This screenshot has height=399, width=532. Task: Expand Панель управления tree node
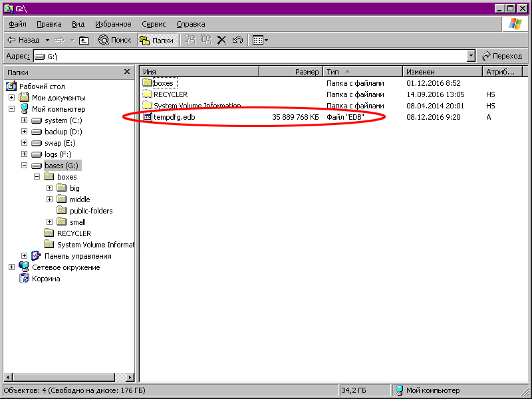24,256
